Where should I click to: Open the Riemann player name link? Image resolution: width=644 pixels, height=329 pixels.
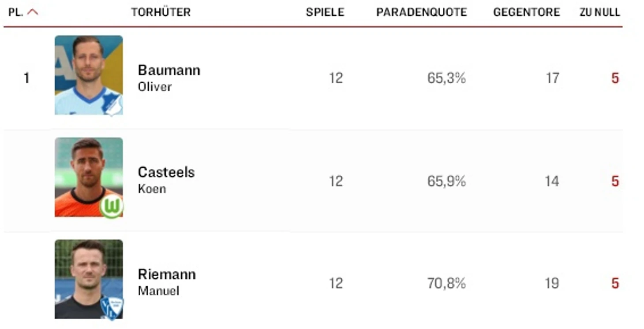167,274
